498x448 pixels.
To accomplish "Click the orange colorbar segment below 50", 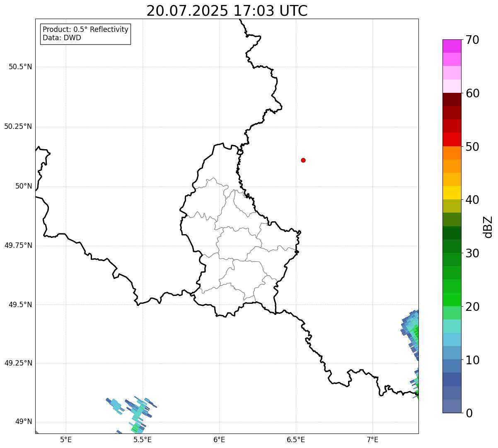I will [x=452, y=153].
